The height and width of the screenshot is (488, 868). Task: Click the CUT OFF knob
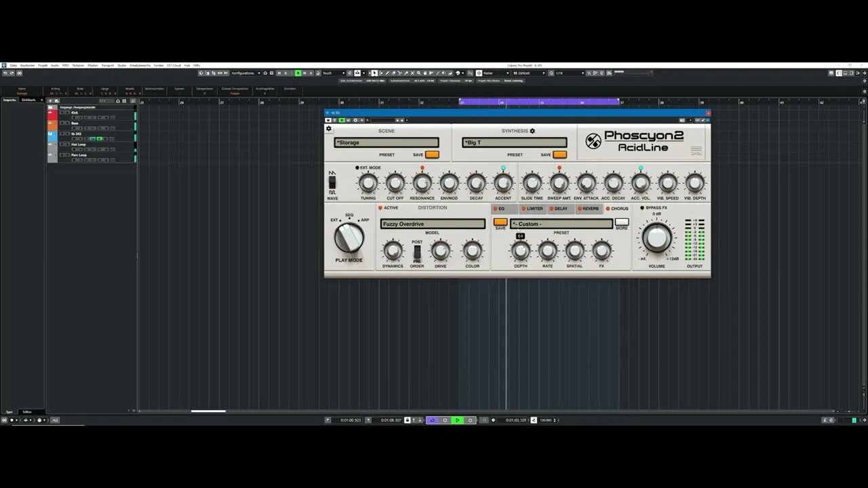(x=395, y=183)
